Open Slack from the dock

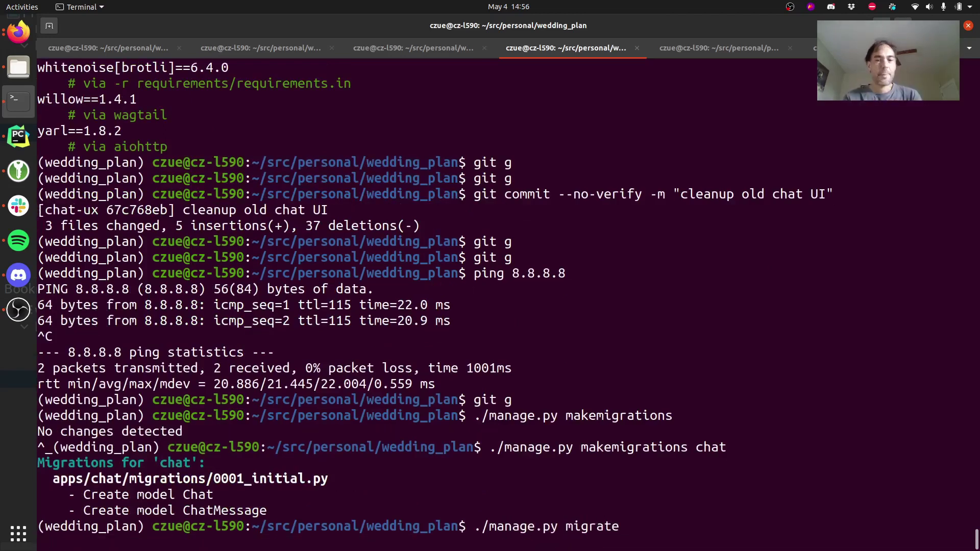click(18, 206)
